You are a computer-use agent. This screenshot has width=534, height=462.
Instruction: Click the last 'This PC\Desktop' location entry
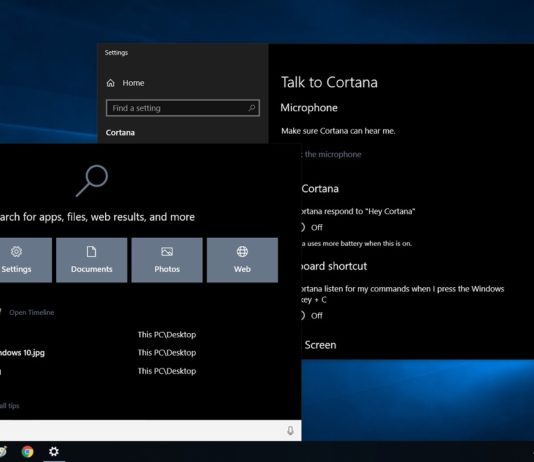click(167, 371)
